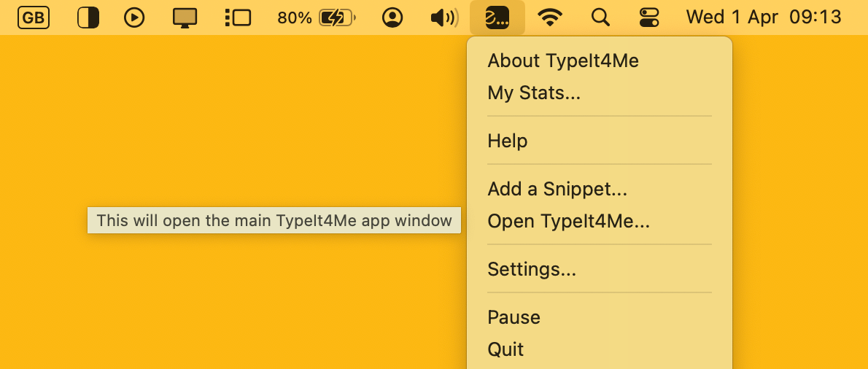The width and height of the screenshot is (868, 369).
Task: Open the screen mirroring display icon
Action: pos(185,18)
